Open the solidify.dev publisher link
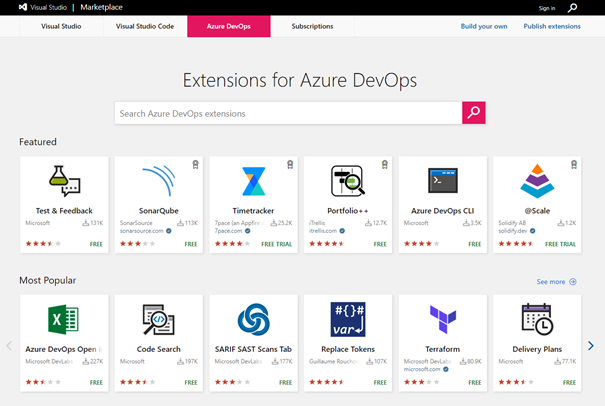This screenshot has width=605, height=406. (513, 231)
